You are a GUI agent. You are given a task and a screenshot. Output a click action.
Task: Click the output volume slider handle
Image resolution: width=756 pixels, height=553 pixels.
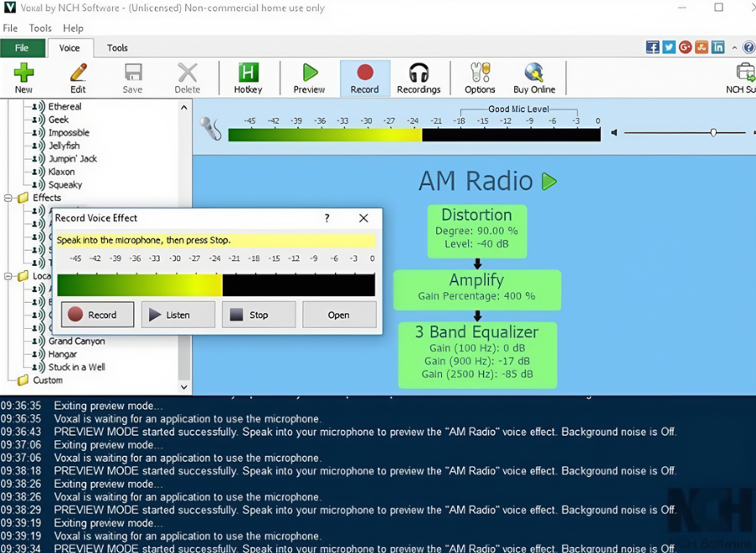click(x=713, y=132)
